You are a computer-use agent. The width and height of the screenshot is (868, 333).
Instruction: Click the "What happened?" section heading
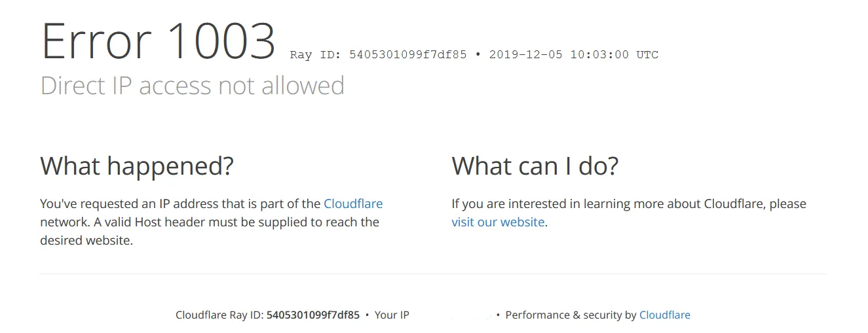(137, 166)
